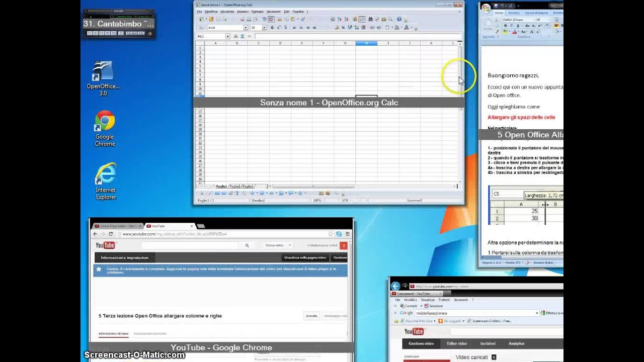Open the borders dropdown arrow in Calc
Image resolution: width=644 pixels, height=362 pixels.
coord(392,27)
